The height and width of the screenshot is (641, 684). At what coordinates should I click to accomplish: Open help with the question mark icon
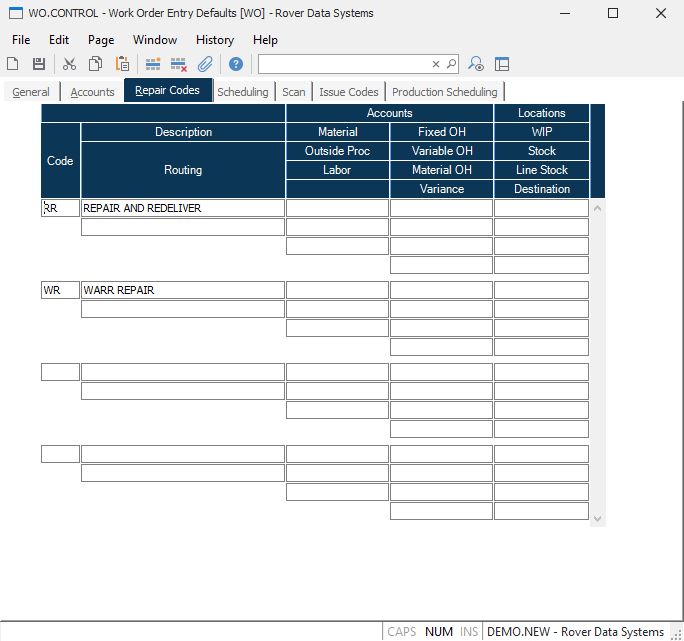point(236,64)
